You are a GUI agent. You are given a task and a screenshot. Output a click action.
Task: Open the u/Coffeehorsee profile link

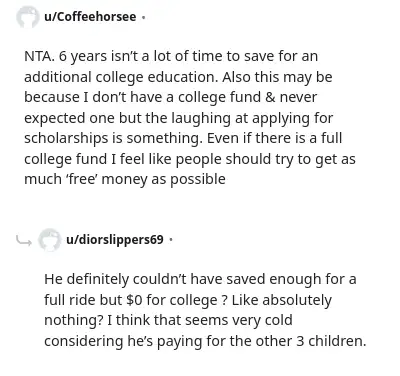click(90, 17)
